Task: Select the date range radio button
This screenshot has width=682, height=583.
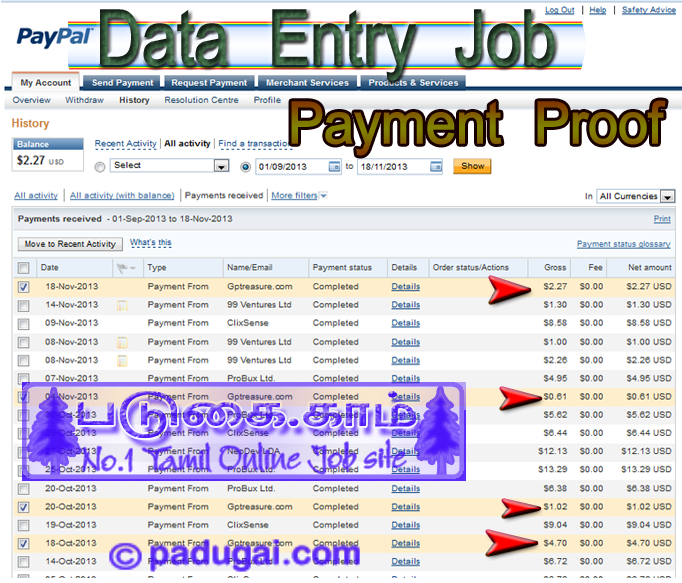Action: coord(245,167)
